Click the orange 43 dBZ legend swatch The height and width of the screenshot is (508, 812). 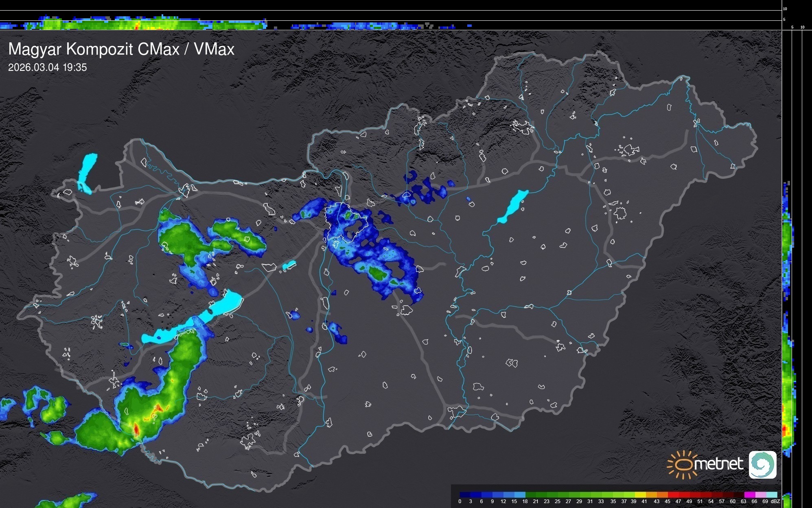662,495
